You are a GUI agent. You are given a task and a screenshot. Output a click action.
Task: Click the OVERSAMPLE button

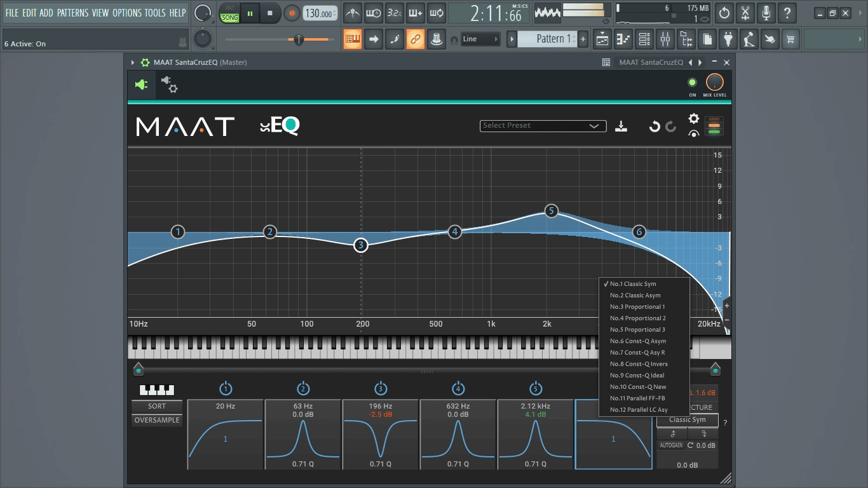(x=157, y=421)
